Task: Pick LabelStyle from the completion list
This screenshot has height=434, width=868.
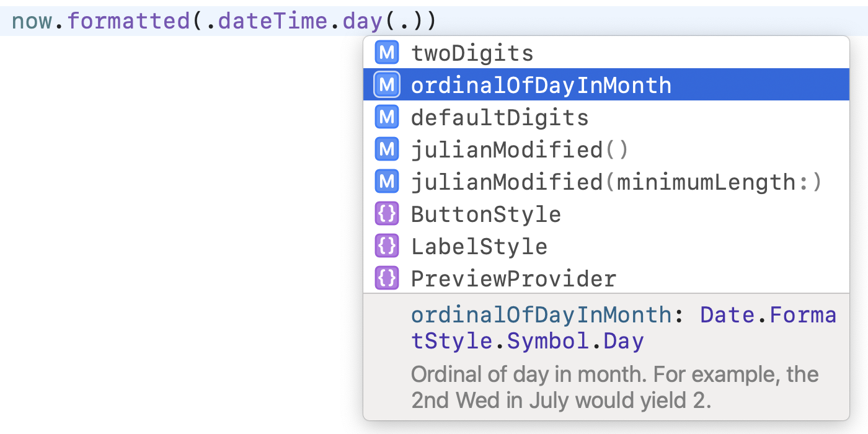Action: click(x=479, y=247)
